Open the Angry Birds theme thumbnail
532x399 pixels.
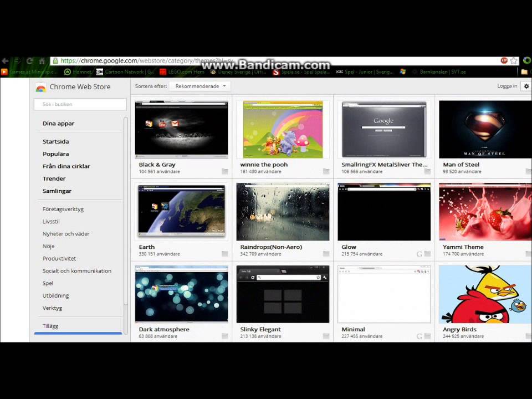(x=485, y=294)
